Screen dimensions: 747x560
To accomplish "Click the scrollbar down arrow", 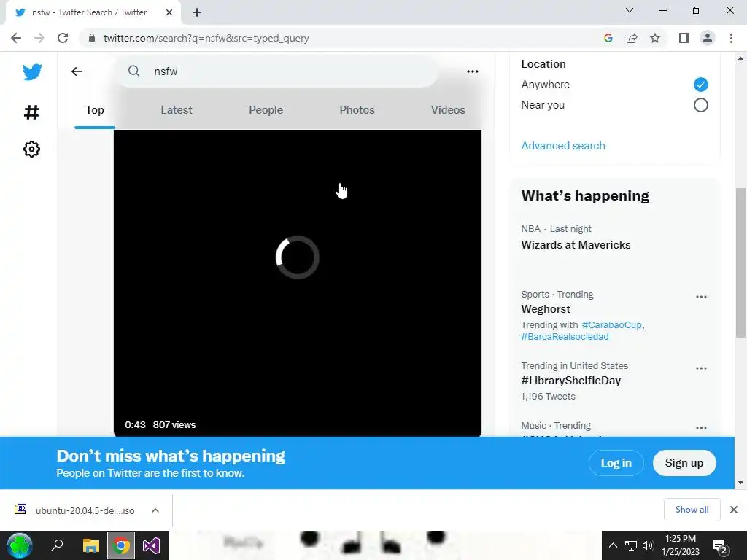I will [740, 483].
